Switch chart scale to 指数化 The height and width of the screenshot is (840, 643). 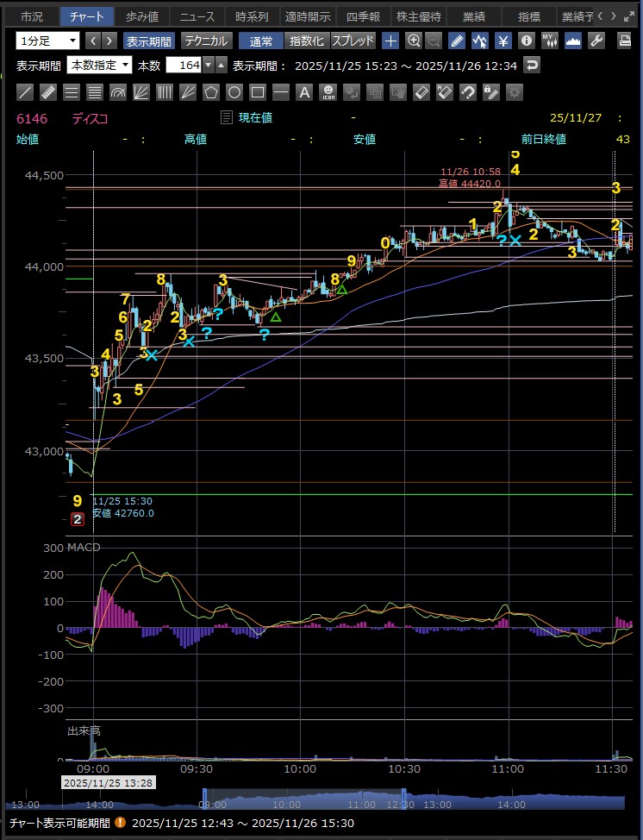(x=306, y=41)
